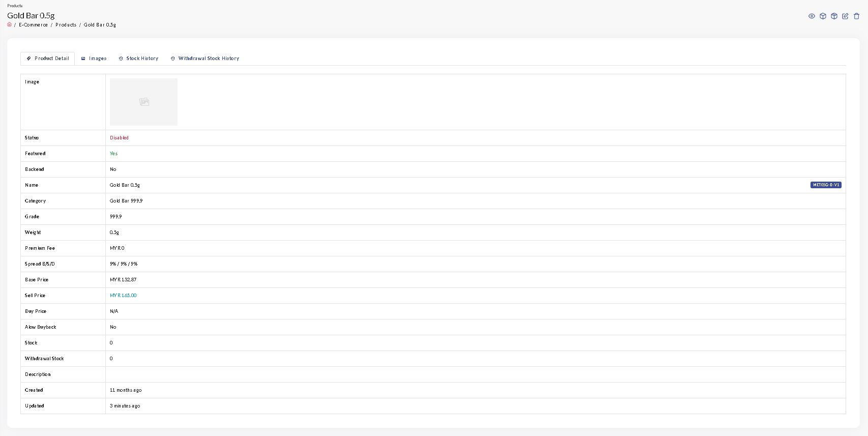Screen dimensions: 868x436
Task: Click the product image placeholder thumbnail
Action: tap(143, 102)
